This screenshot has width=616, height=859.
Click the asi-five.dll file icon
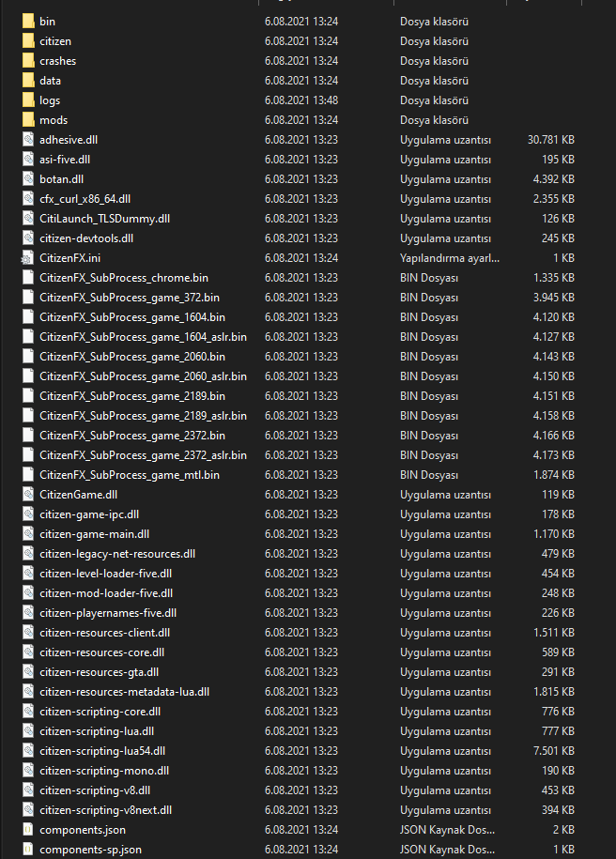pyautogui.click(x=28, y=160)
